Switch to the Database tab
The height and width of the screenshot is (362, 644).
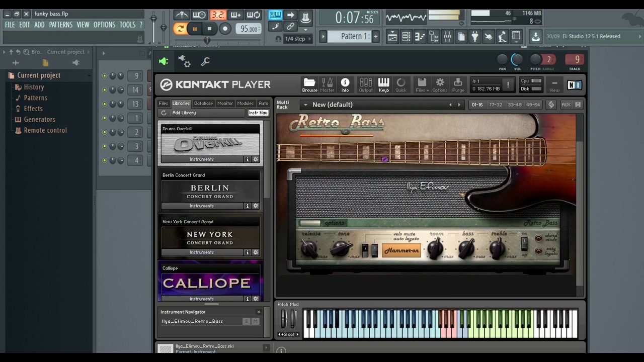203,103
